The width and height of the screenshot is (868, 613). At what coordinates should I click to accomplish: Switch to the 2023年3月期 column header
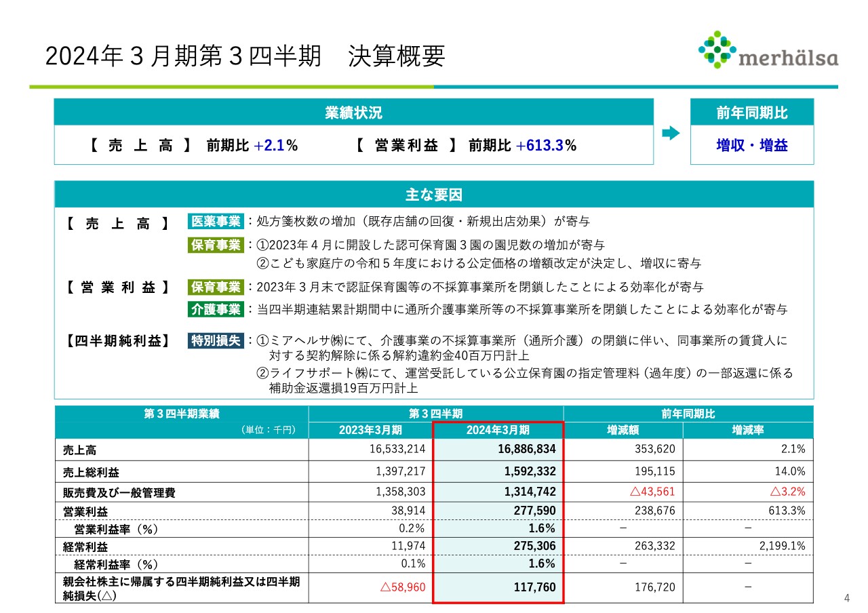[371, 429]
